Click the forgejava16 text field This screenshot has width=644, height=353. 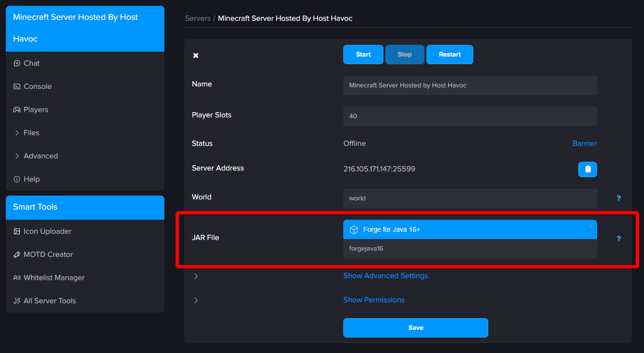(x=470, y=249)
